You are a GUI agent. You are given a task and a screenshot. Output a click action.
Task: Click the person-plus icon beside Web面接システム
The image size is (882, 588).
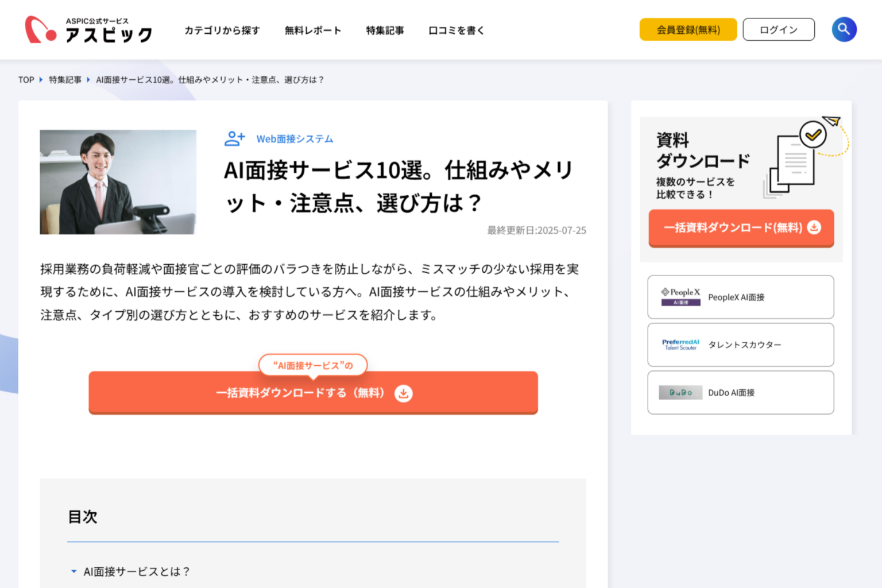[x=233, y=138]
